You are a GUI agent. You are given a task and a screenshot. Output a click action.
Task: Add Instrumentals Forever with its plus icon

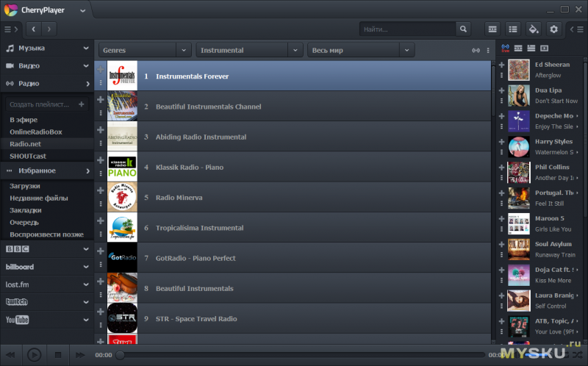coord(101,69)
